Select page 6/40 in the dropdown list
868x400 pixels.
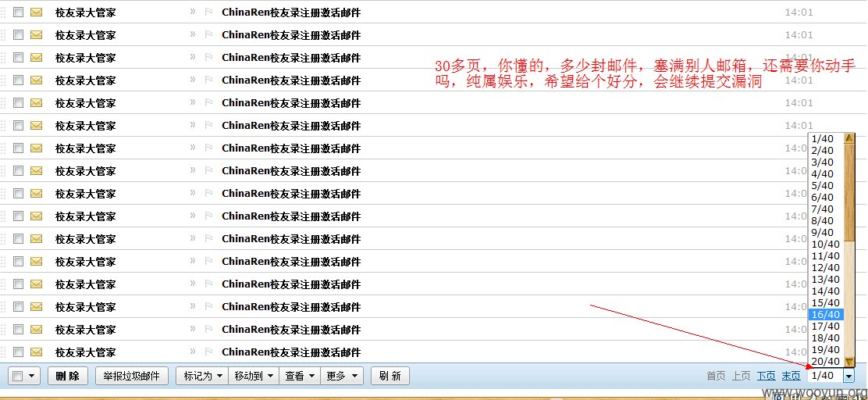pyautogui.click(x=826, y=197)
